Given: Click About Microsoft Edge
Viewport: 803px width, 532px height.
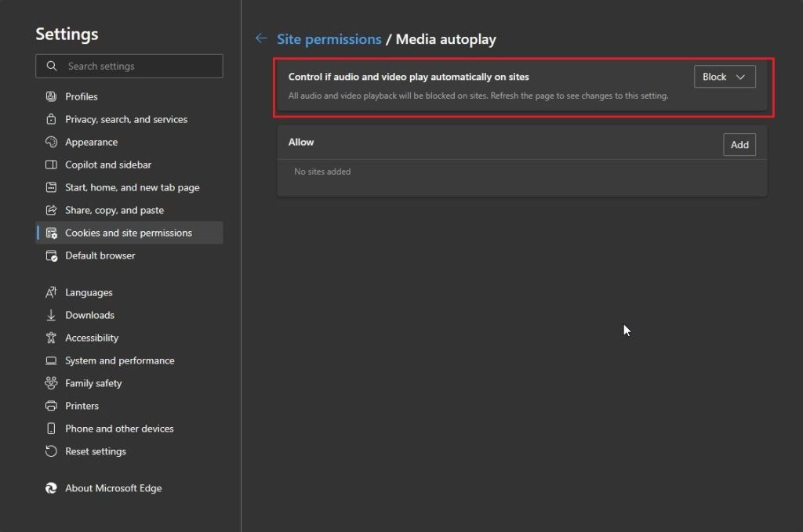Looking at the screenshot, I should click(113, 487).
